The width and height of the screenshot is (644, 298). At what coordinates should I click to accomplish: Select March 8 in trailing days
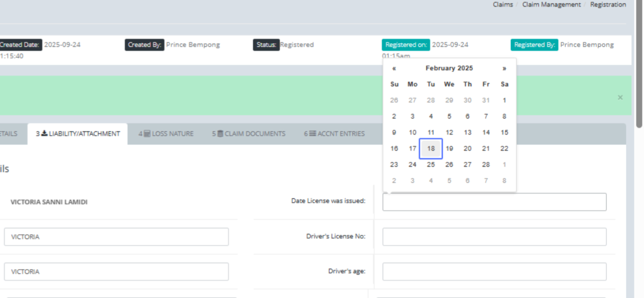tap(504, 181)
